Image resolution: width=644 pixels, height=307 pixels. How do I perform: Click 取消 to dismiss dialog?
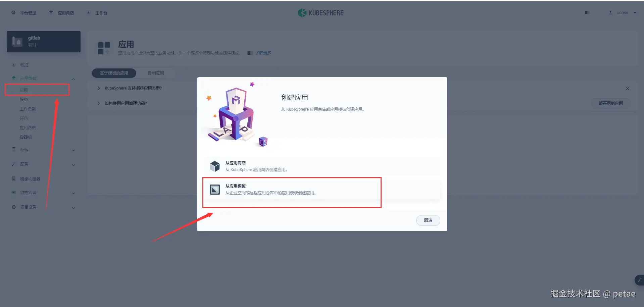coord(428,220)
